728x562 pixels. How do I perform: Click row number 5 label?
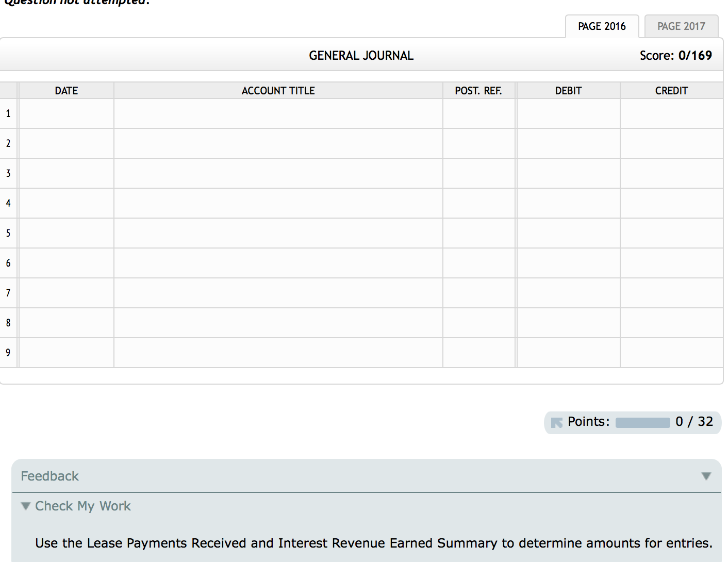(x=8, y=233)
